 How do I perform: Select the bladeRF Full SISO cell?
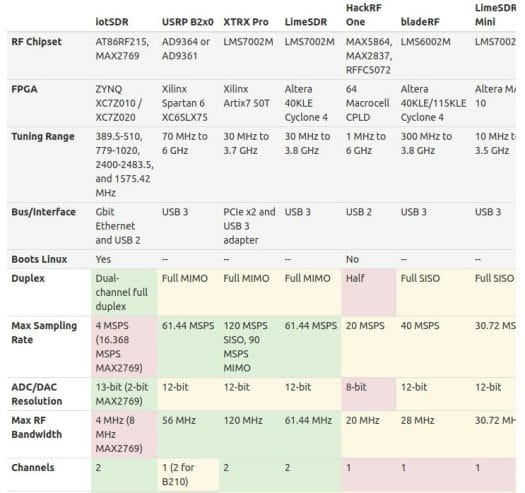point(433,292)
